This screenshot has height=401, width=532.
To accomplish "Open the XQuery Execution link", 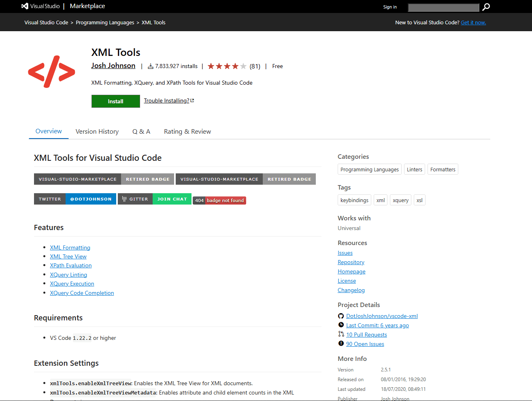I will [x=72, y=284].
